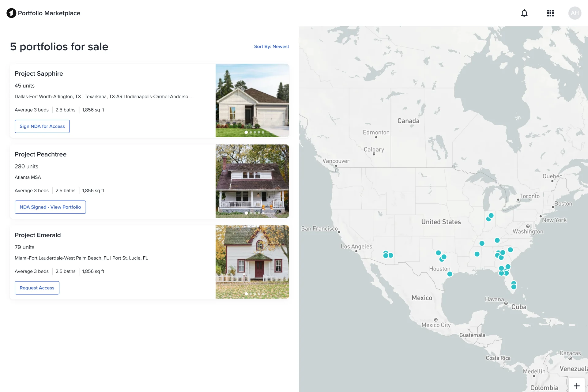Image resolution: width=588 pixels, height=392 pixels.
Task: Click map zoom in button
Action: point(577,386)
